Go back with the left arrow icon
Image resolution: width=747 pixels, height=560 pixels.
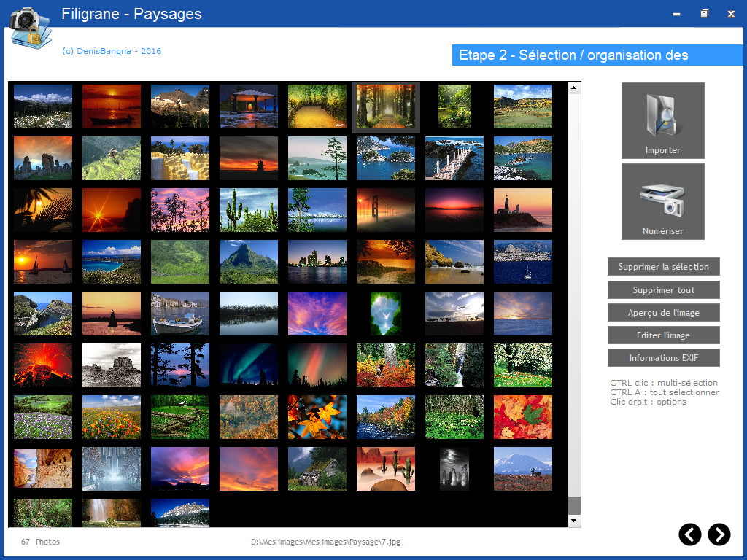coord(690,534)
